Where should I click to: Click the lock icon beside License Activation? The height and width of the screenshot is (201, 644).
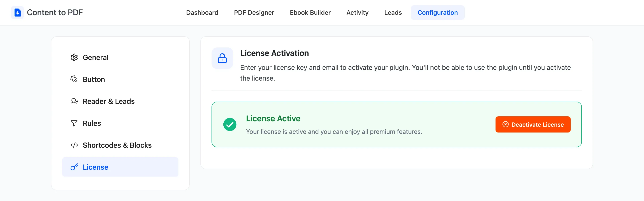(222, 58)
